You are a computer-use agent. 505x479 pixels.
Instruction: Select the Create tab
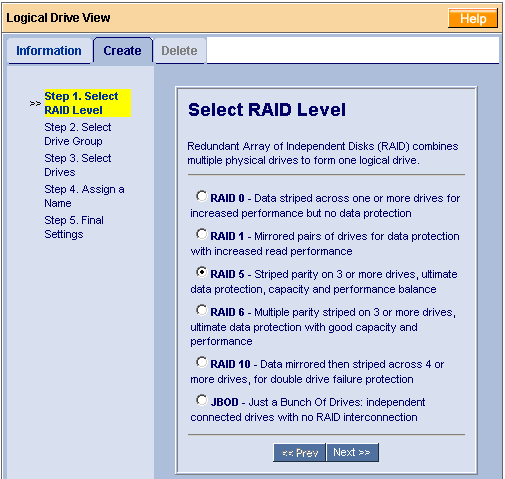123,50
